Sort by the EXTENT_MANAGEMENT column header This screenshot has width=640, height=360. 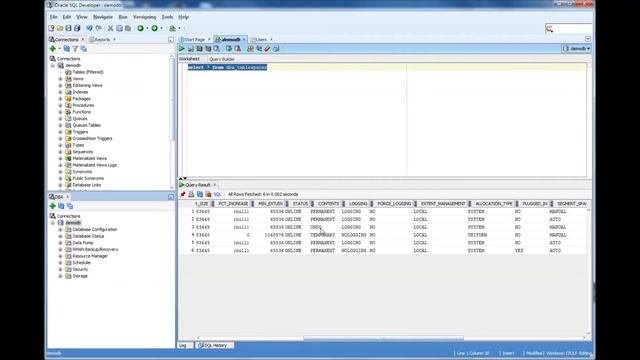coord(443,204)
